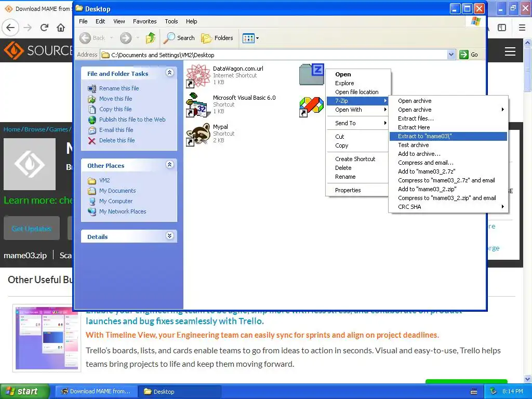Open the View menu in Explorer
Viewport: 532px width, 399px height.
pyautogui.click(x=119, y=21)
